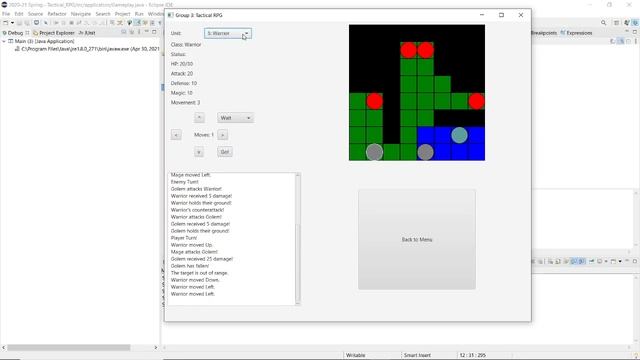Open the Run menu
This screenshot has width=640, height=360.
point(139,14)
